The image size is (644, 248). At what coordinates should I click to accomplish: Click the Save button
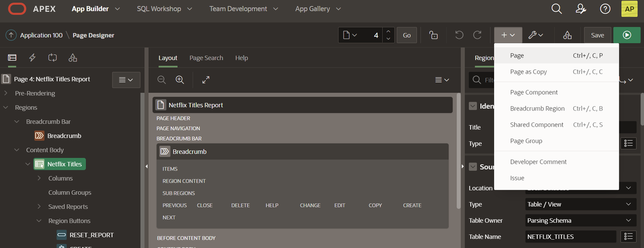598,35
